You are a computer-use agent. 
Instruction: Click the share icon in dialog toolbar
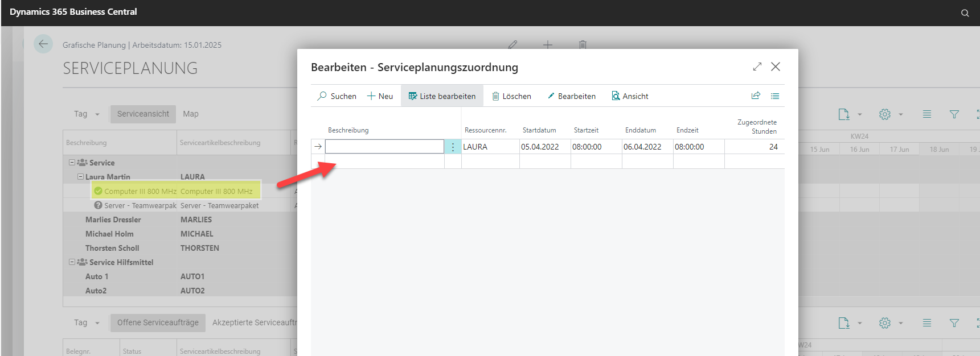pos(756,96)
